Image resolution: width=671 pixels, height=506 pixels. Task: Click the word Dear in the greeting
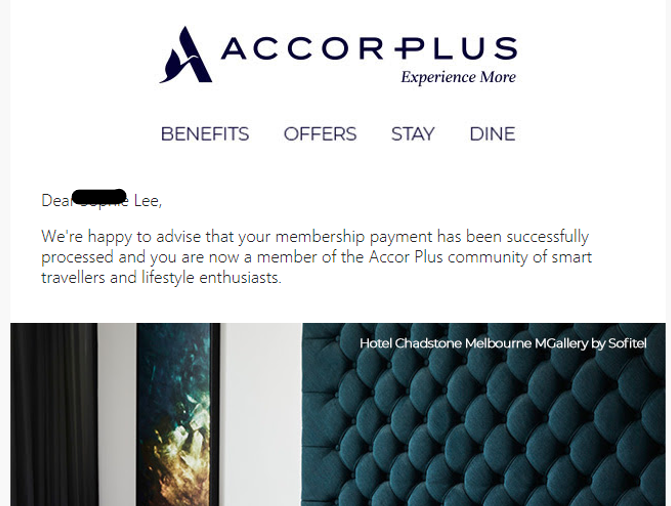[56, 200]
